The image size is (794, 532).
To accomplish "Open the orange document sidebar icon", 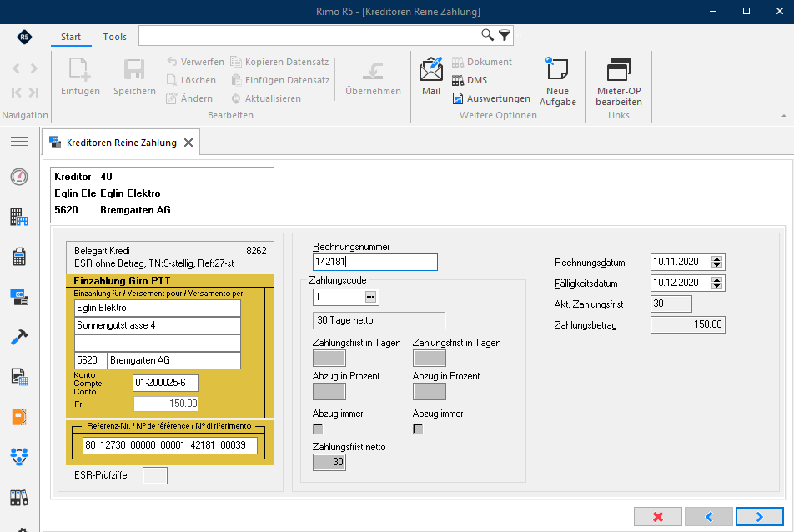I will [19, 417].
